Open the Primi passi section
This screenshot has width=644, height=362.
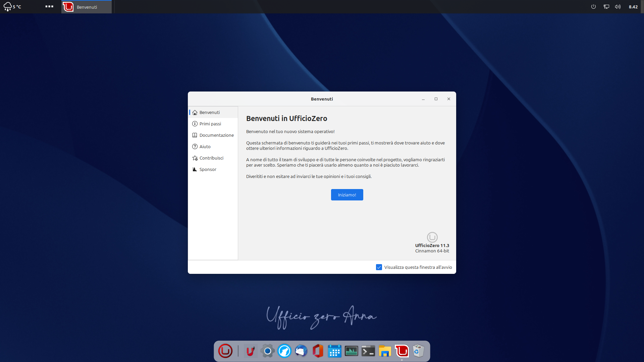tap(210, 124)
